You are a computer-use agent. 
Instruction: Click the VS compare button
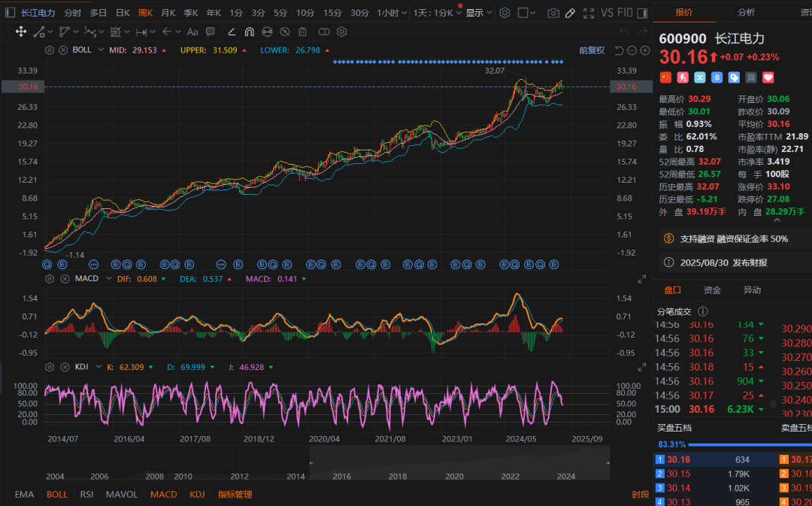607,13
